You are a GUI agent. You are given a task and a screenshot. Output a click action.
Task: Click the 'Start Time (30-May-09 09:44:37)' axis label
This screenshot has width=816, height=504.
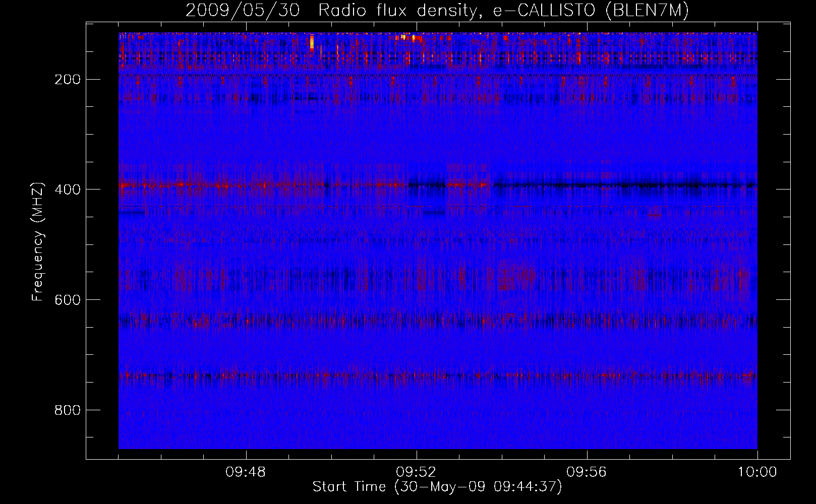click(437, 487)
